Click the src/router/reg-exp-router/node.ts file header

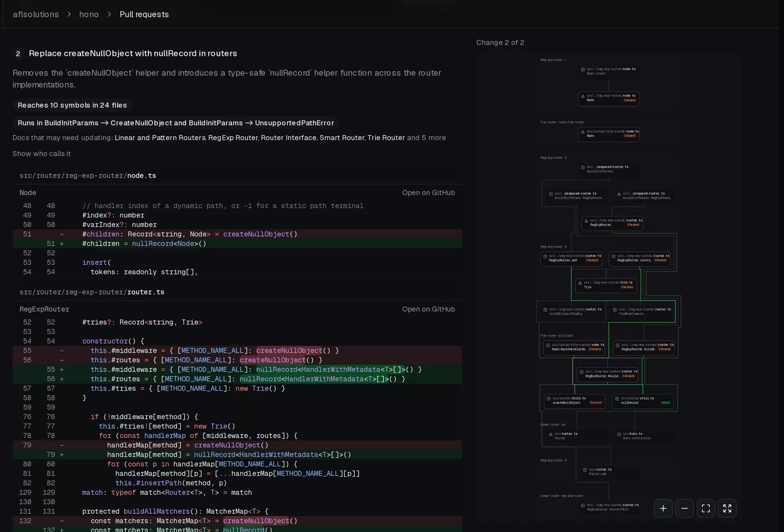tap(88, 176)
